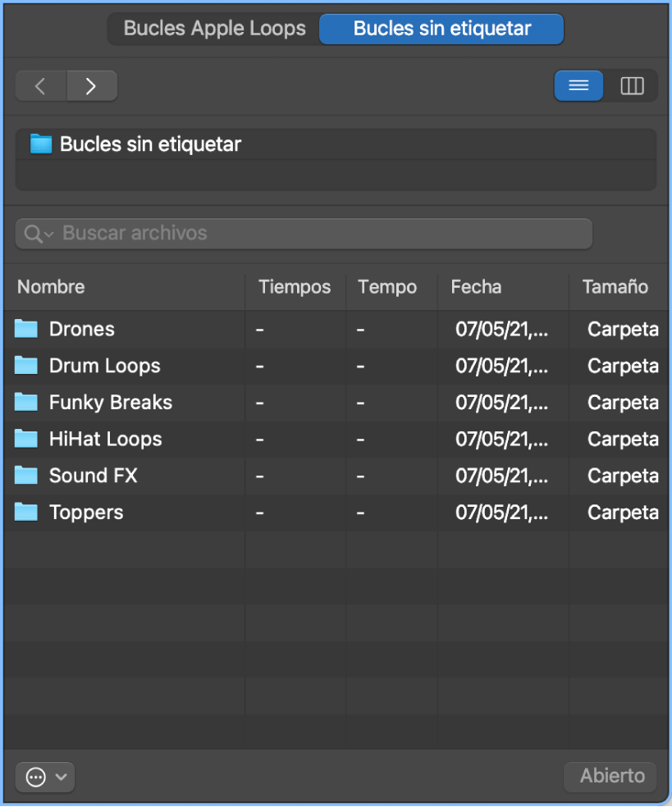Select the Toppers folder row
The height and width of the screenshot is (807, 672).
85,513
